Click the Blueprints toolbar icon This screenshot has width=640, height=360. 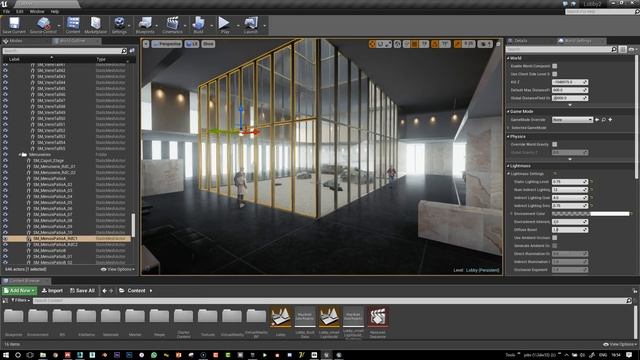(145, 24)
